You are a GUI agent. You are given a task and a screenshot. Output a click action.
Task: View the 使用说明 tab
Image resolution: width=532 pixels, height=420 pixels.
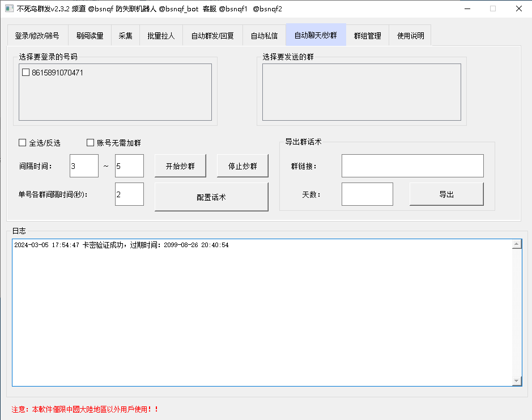[x=410, y=36]
